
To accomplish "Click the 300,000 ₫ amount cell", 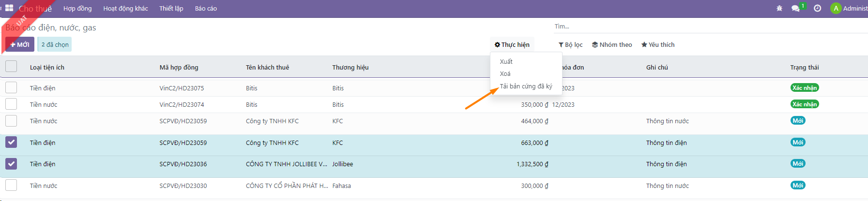I will (x=534, y=186).
